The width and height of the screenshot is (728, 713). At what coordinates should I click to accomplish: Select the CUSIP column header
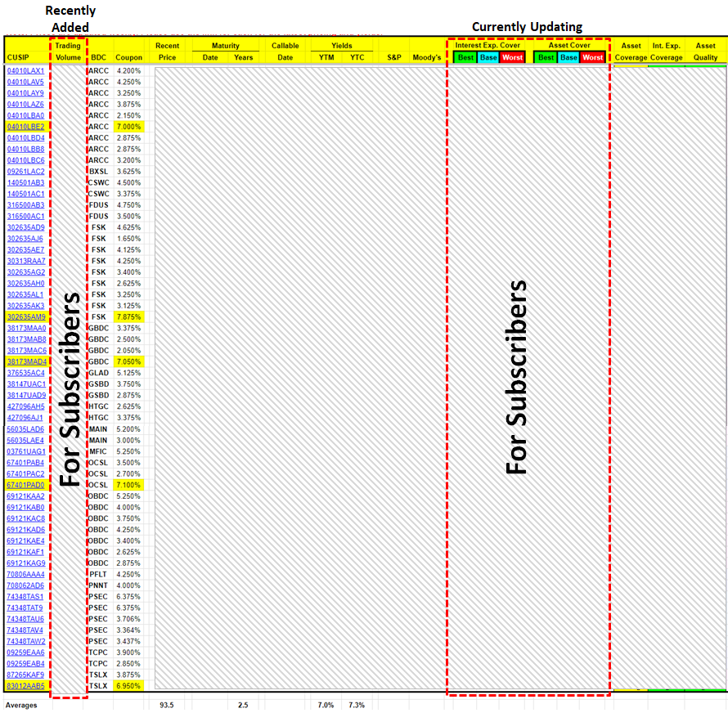tap(18, 57)
